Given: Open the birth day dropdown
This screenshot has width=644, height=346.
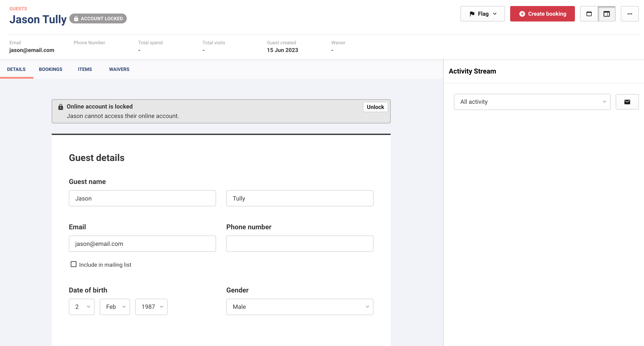Looking at the screenshot, I should 82,307.
